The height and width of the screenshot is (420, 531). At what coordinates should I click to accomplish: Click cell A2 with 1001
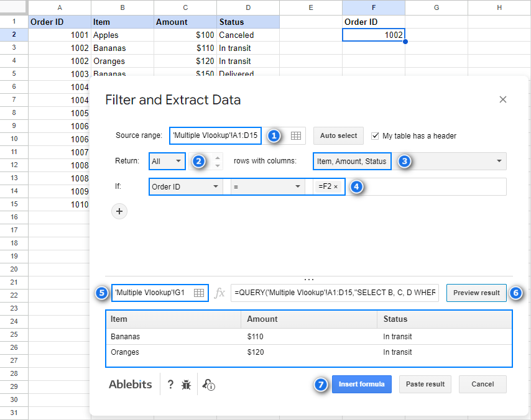click(60, 35)
